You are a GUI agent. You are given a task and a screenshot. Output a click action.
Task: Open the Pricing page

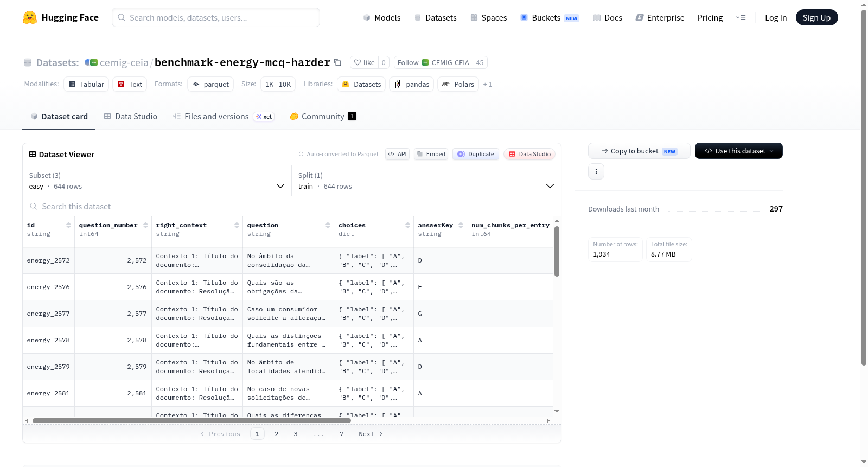710,18
